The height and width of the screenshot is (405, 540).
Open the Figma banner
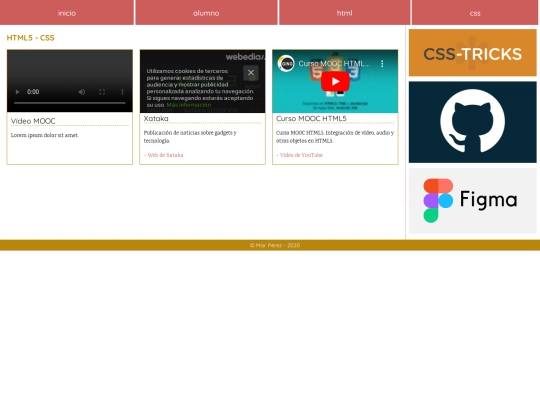pos(472,201)
